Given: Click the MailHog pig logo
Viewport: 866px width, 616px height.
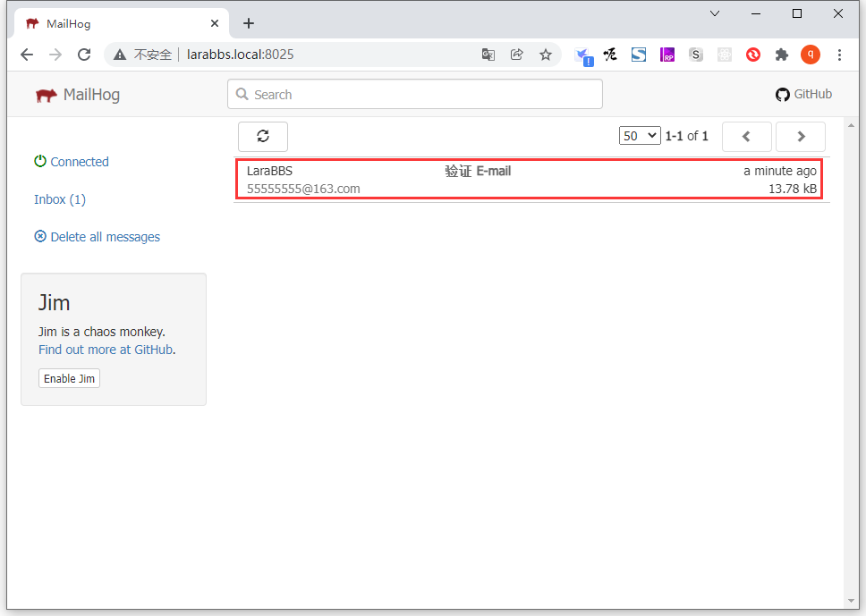Looking at the screenshot, I should click(47, 95).
